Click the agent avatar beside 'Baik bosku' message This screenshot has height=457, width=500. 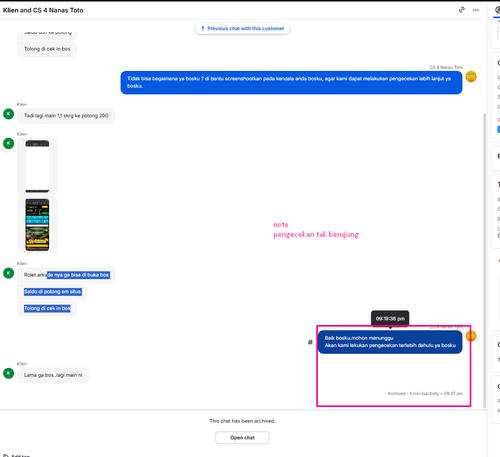pos(471,336)
